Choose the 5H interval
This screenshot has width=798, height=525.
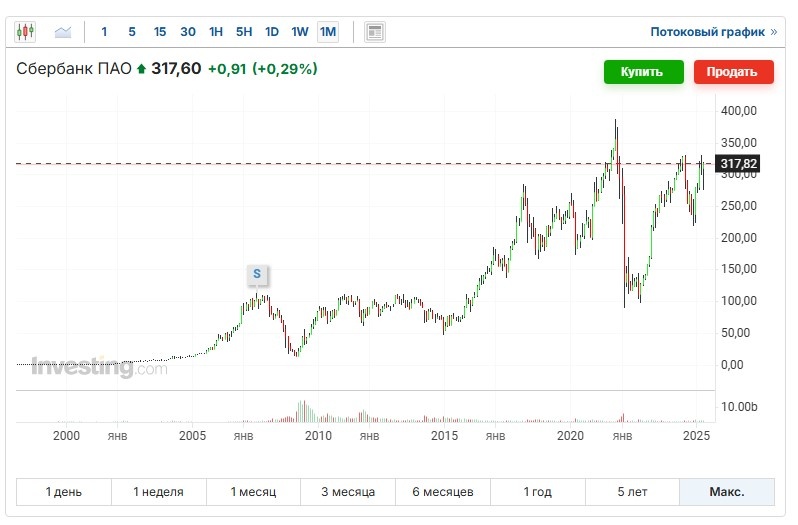(244, 32)
